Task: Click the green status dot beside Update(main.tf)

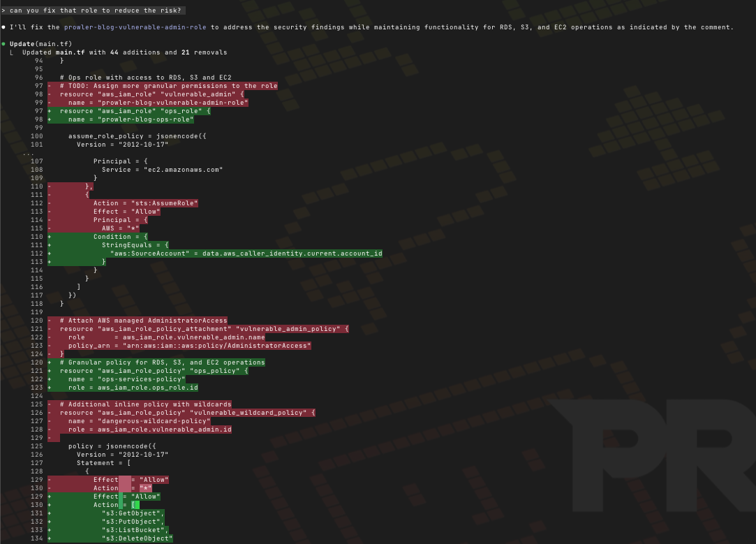Action: [x=3, y=44]
